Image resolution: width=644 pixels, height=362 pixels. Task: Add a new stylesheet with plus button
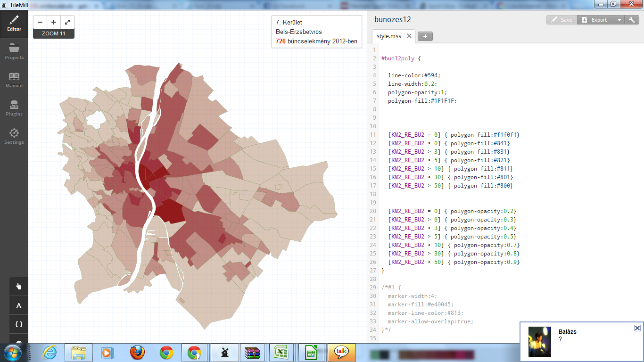pos(425,36)
